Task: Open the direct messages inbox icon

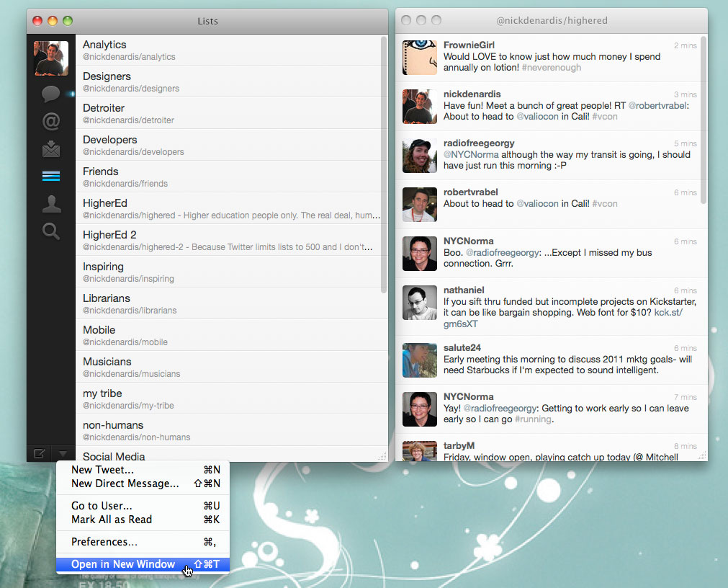Action: point(51,148)
